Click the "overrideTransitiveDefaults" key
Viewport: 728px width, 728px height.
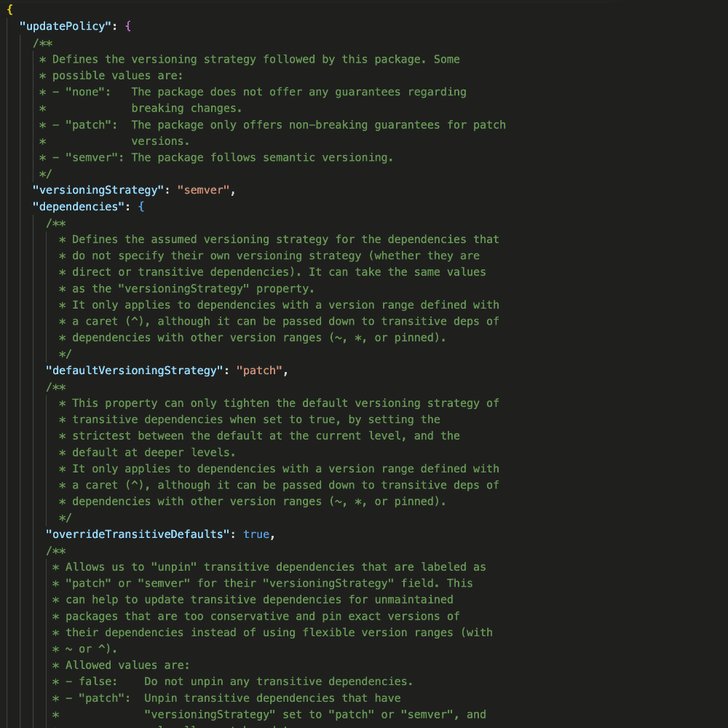pos(138,534)
